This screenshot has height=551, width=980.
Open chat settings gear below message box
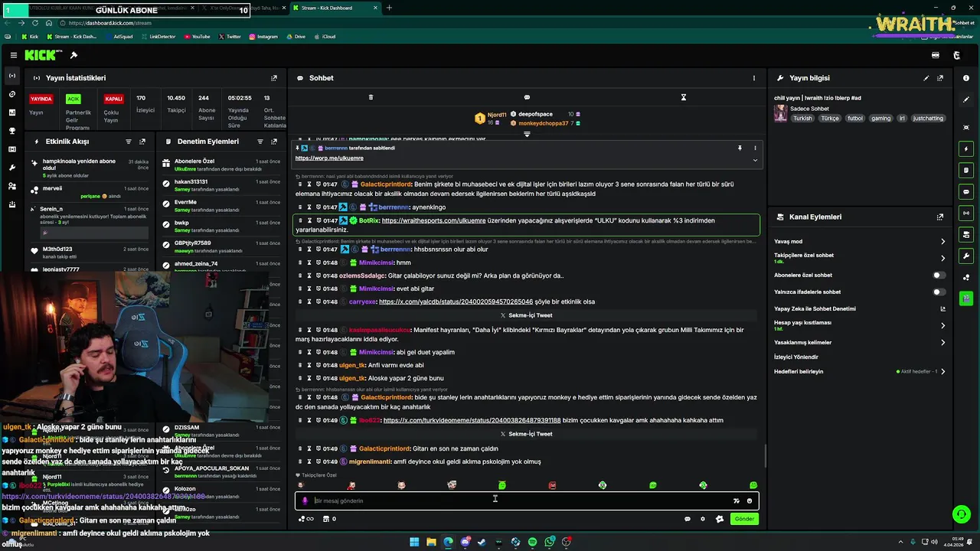click(703, 519)
